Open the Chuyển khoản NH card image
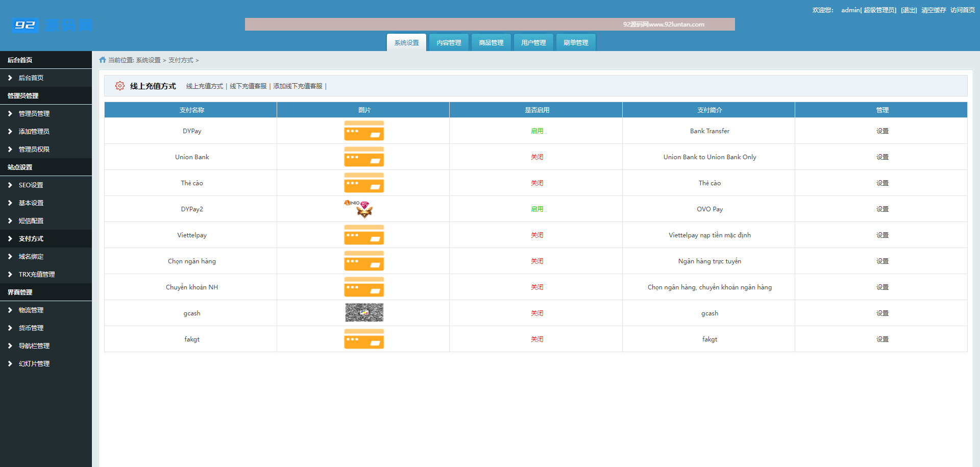The width and height of the screenshot is (980, 467). (364, 287)
